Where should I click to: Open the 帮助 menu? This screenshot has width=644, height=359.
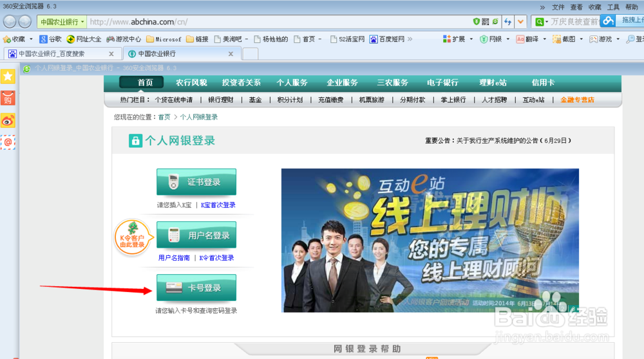point(632,7)
